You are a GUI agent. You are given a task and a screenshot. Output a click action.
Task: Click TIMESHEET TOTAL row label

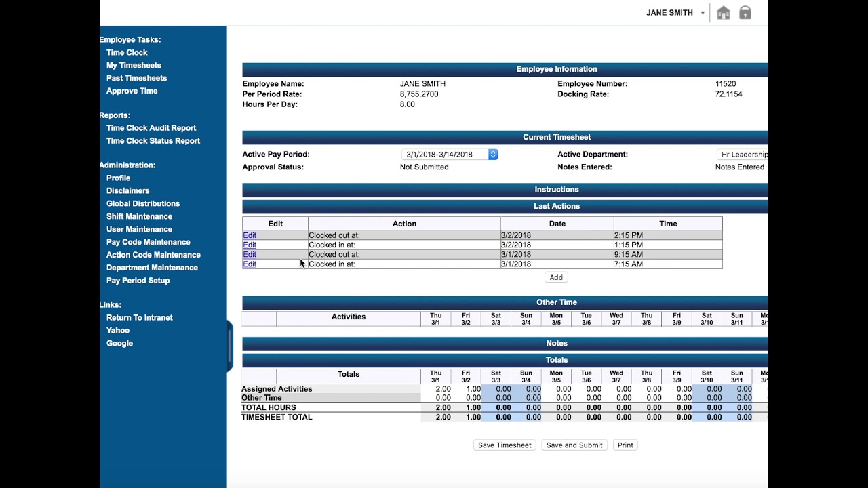(x=277, y=418)
